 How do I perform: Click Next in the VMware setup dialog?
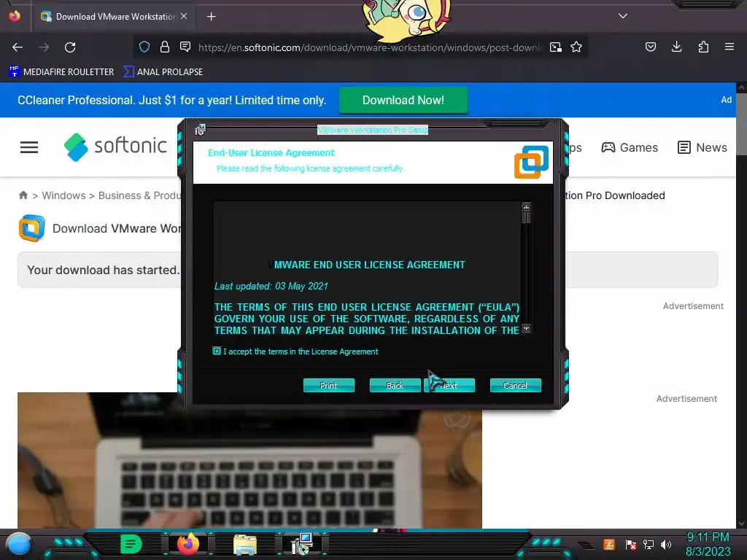tap(449, 385)
